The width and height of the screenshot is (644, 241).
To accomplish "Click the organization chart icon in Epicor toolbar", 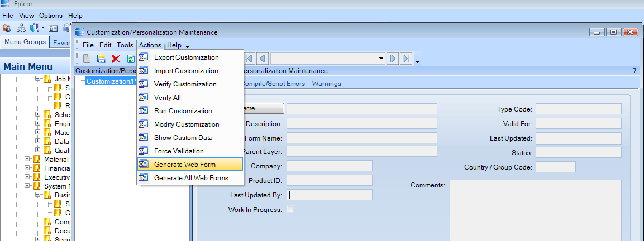I will pyautogui.click(x=21, y=28).
